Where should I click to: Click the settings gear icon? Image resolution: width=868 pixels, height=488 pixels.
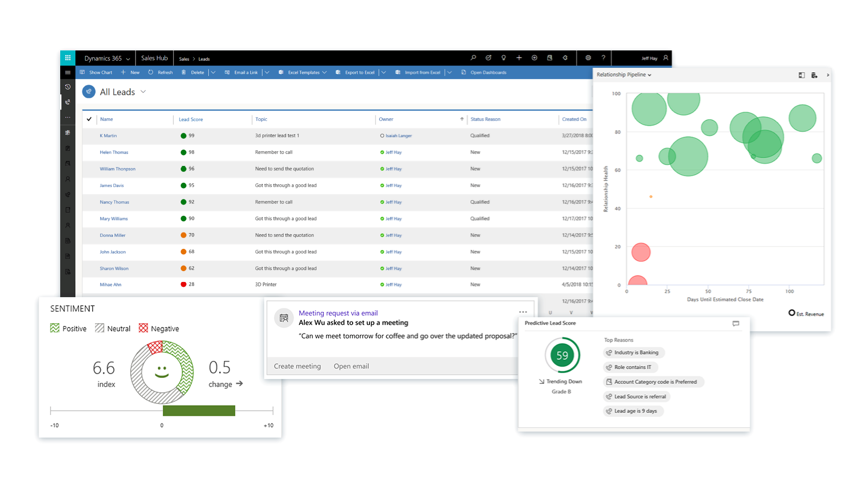click(x=588, y=58)
